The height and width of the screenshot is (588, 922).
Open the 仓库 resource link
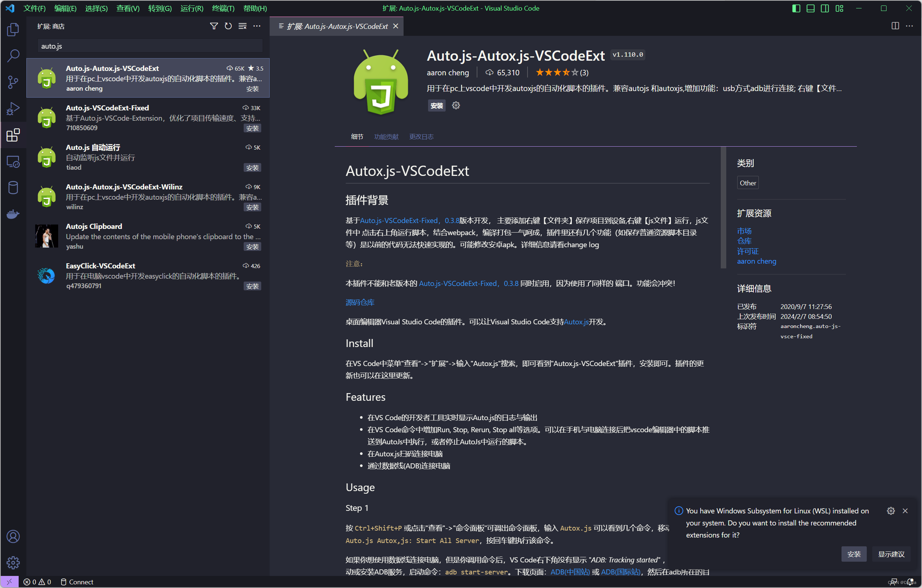click(744, 241)
